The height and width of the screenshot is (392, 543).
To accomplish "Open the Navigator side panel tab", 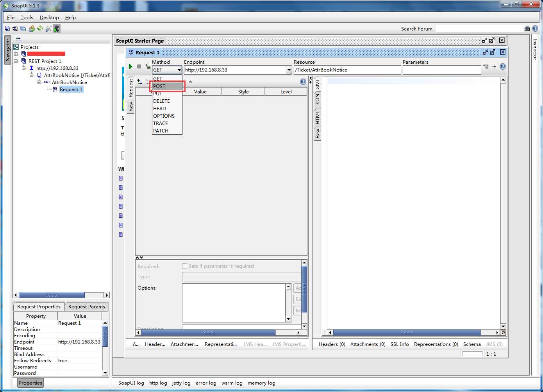I will (x=7, y=50).
